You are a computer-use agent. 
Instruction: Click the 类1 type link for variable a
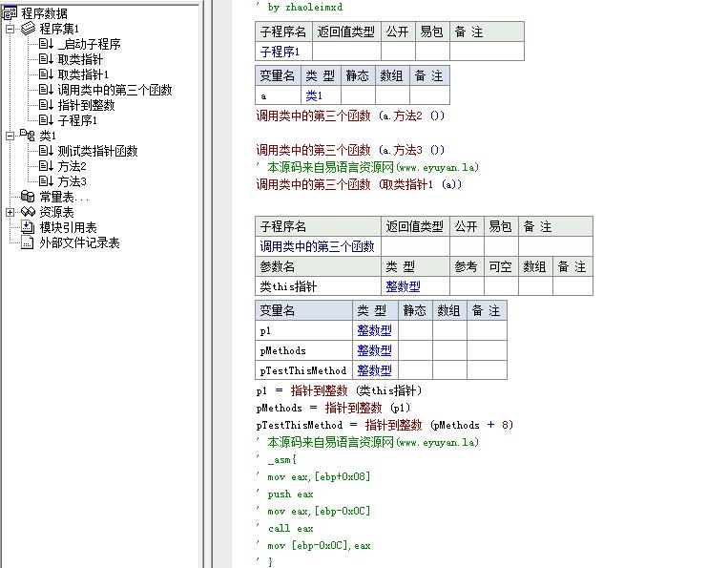point(314,95)
